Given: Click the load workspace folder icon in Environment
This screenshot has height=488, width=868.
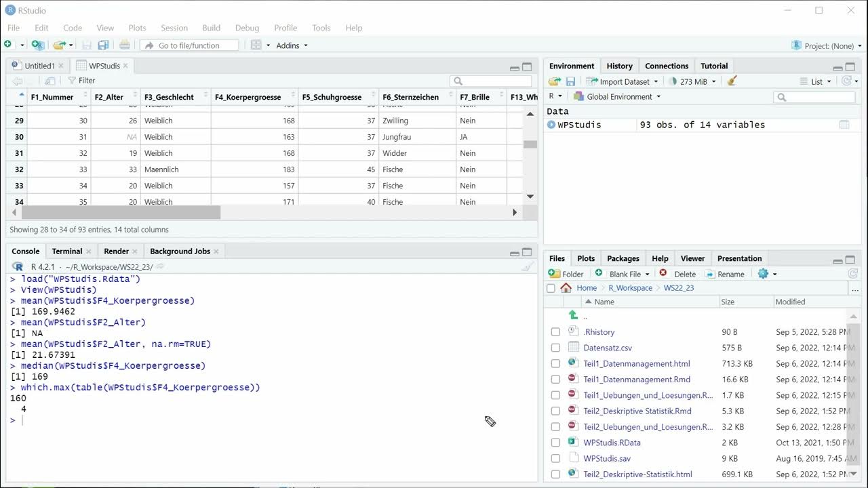Looking at the screenshot, I should click(x=554, y=81).
